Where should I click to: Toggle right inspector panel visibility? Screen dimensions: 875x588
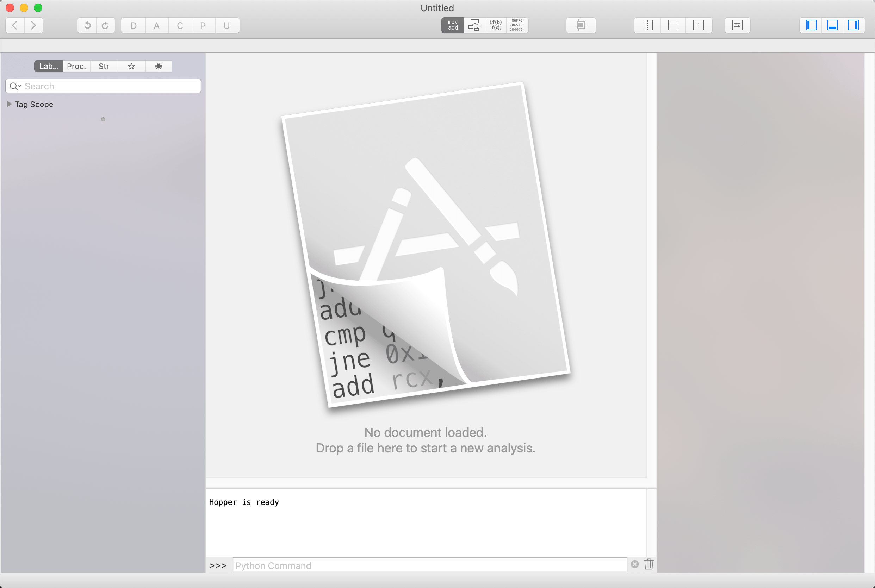click(854, 25)
